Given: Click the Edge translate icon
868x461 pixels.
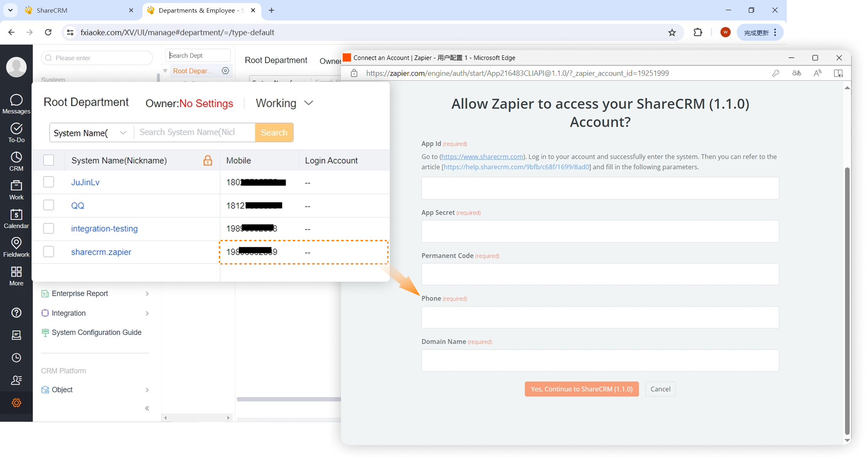Looking at the screenshot, I should [x=797, y=73].
